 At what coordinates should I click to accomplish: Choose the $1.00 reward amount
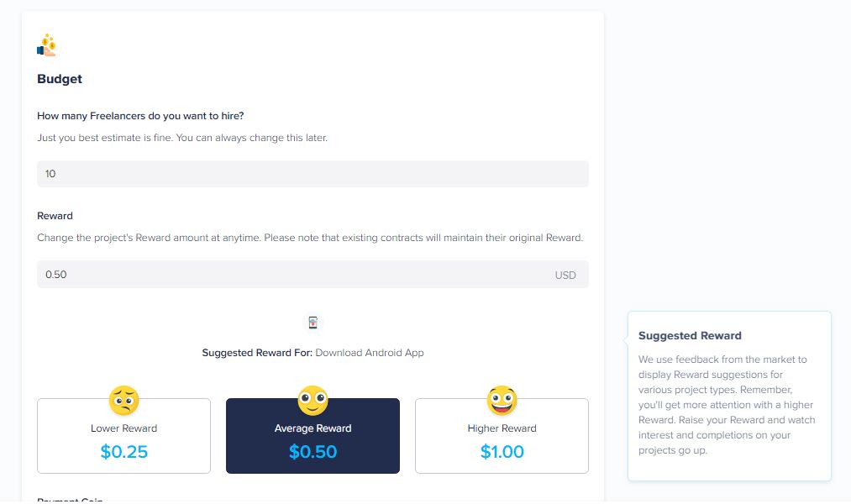point(502,452)
